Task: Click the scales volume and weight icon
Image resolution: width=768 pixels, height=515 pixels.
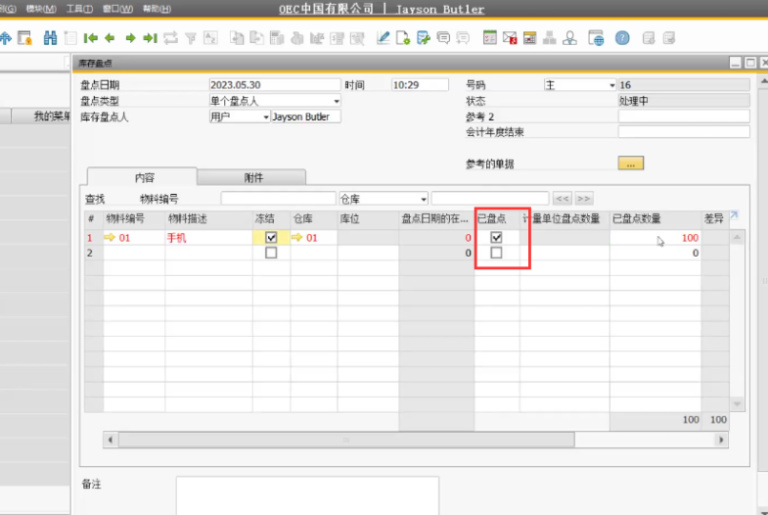Action: click(x=317, y=38)
